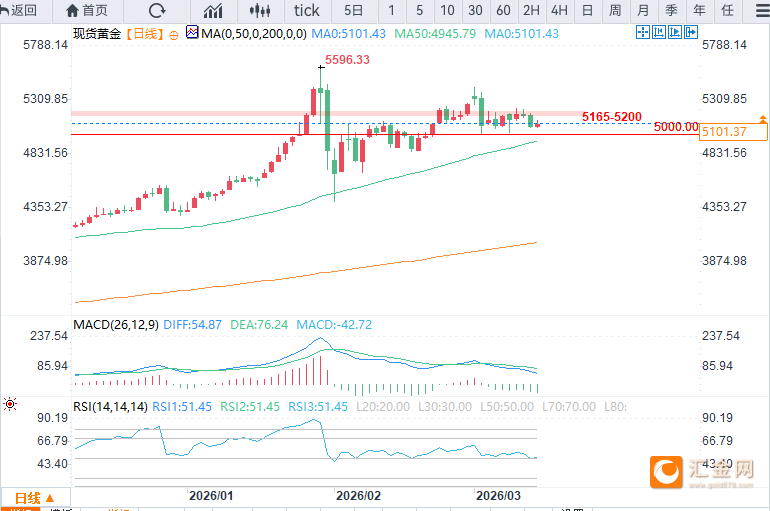Viewport: 770px width, 511px height.
Task: Click the jump-to-chart-start axis icon
Action: [659, 32]
